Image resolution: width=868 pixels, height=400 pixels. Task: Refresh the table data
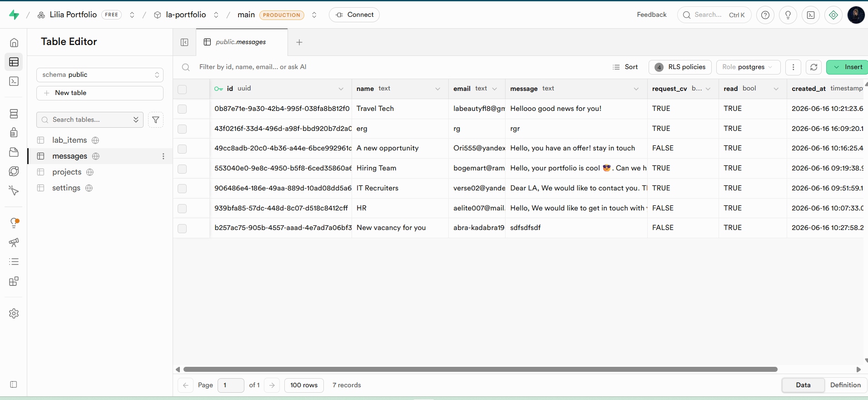tap(814, 67)
